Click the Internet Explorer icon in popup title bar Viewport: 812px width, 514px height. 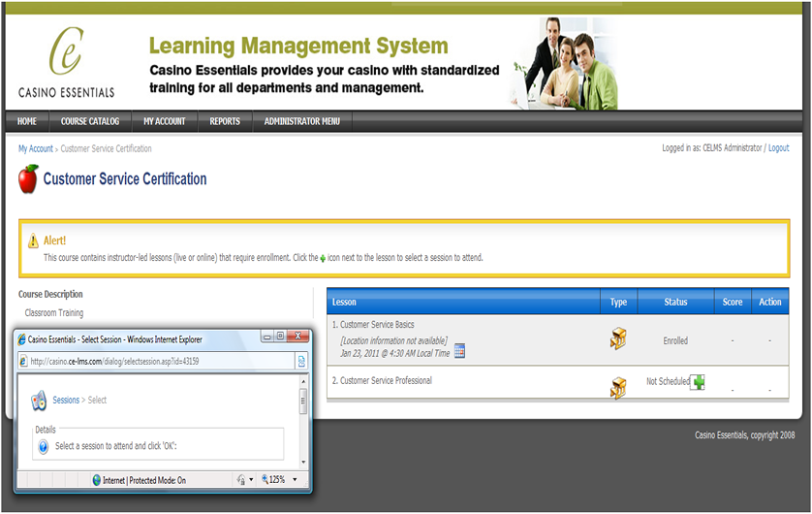21,339
